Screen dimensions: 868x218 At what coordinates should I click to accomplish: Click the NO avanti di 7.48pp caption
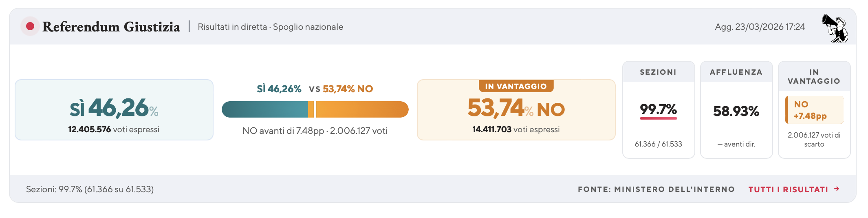tap(315, 131)
